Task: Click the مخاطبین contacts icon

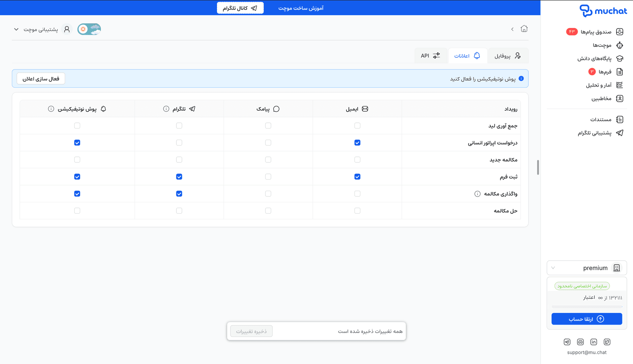Action: (x=619, y=98)
